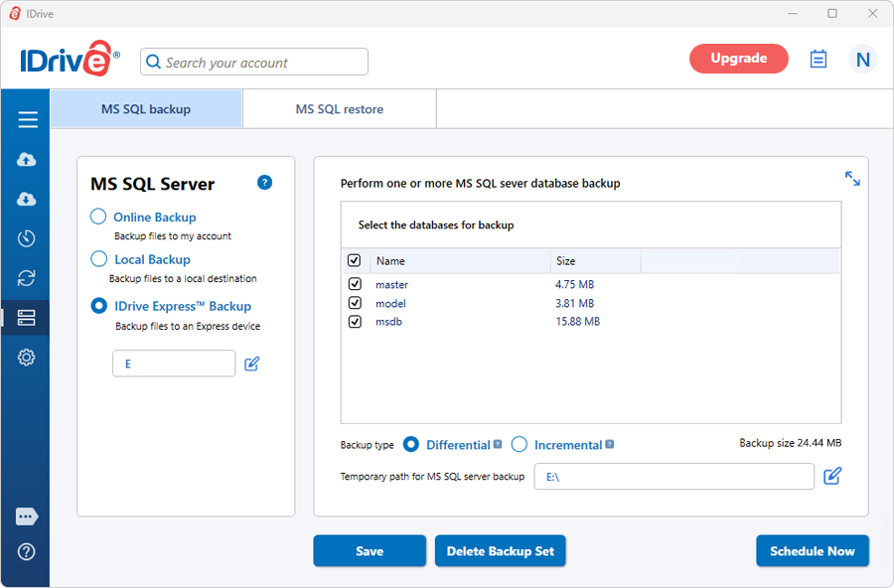Click Differential info help icon
Screen dimensions: 894x588
(x=498, y=444)
